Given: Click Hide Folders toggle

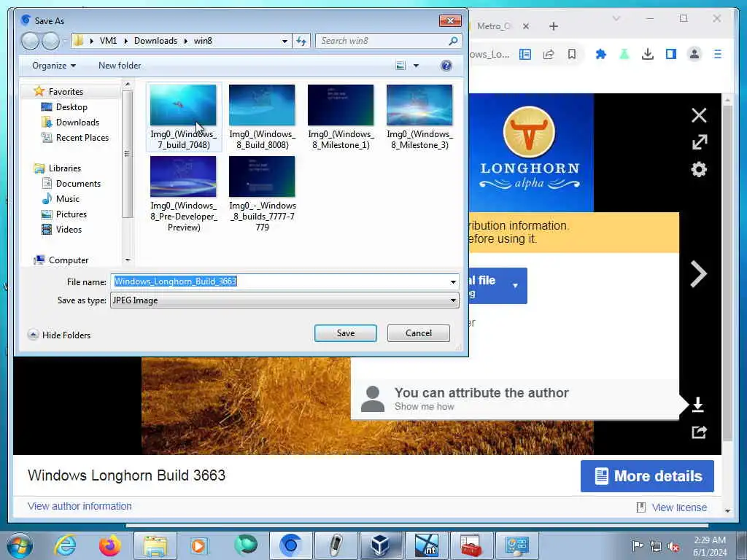Looking at the screenshot, I should (60, 335).
